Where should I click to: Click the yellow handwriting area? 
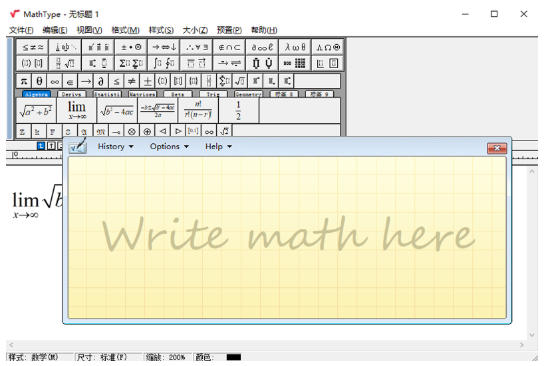point(287,237)
